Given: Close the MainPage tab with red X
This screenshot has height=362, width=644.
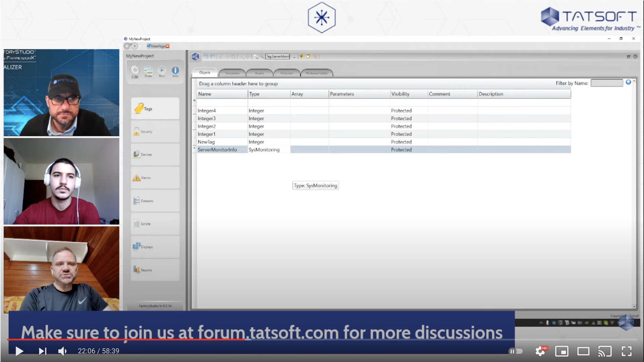Looking at the screenshot, I should (x=167, y=46).
